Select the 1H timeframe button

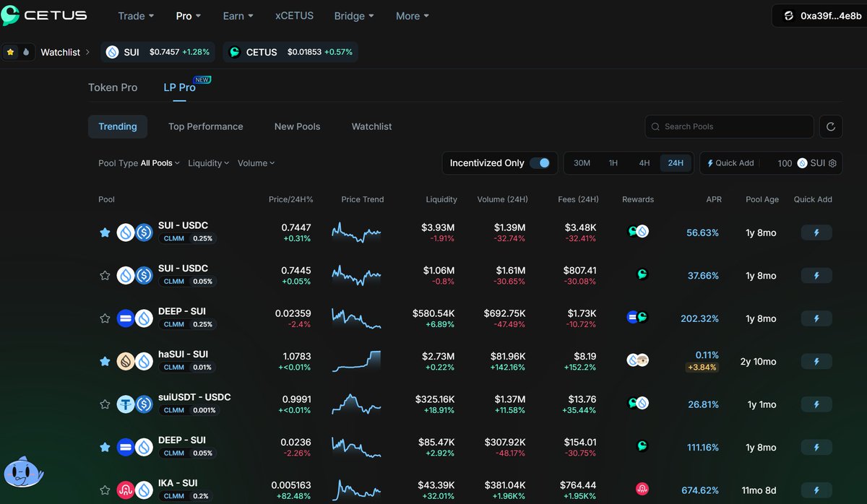click(x=613, y=163)
